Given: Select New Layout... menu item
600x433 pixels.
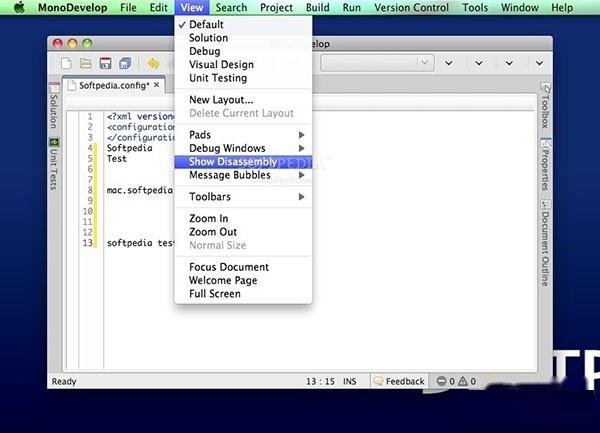Looking at the screenshot, I should pyautogui.click(x=243, y=100).
